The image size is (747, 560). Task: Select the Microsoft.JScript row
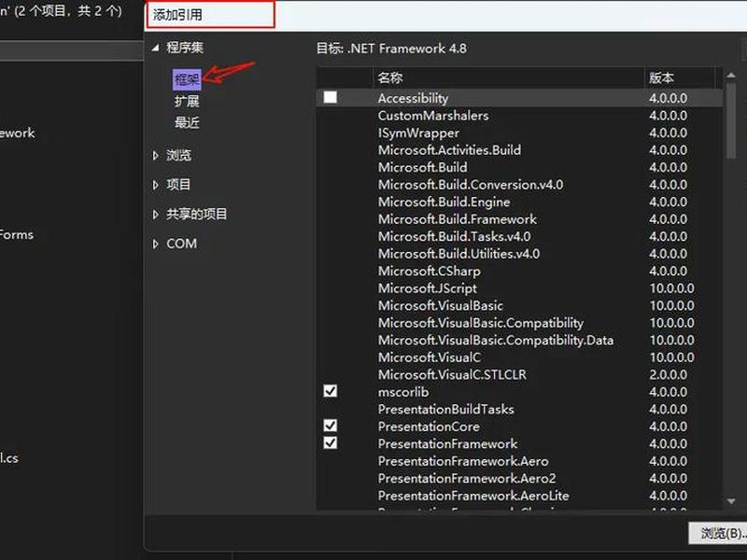519,288
